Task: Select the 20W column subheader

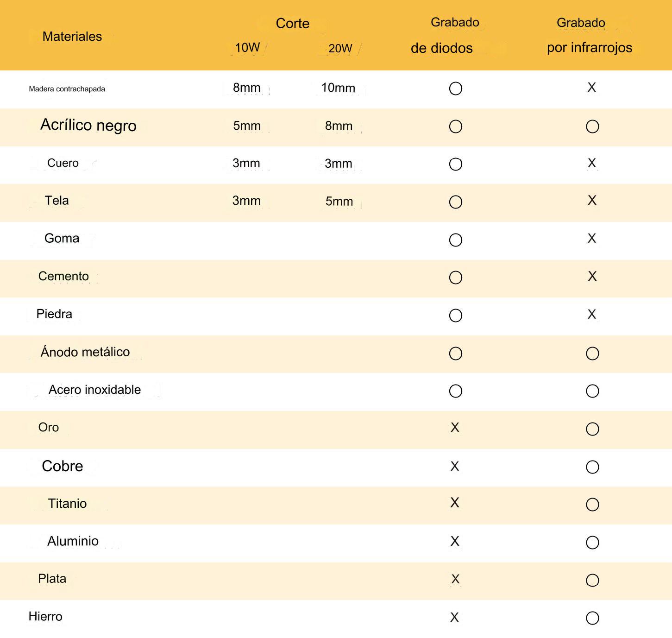Action: pyautogui.click(x=340, y=48)
